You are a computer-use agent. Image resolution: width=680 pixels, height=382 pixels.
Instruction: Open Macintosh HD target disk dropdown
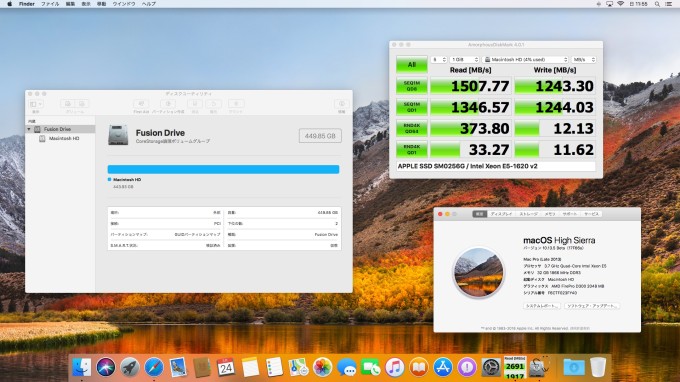click(525, 59)
